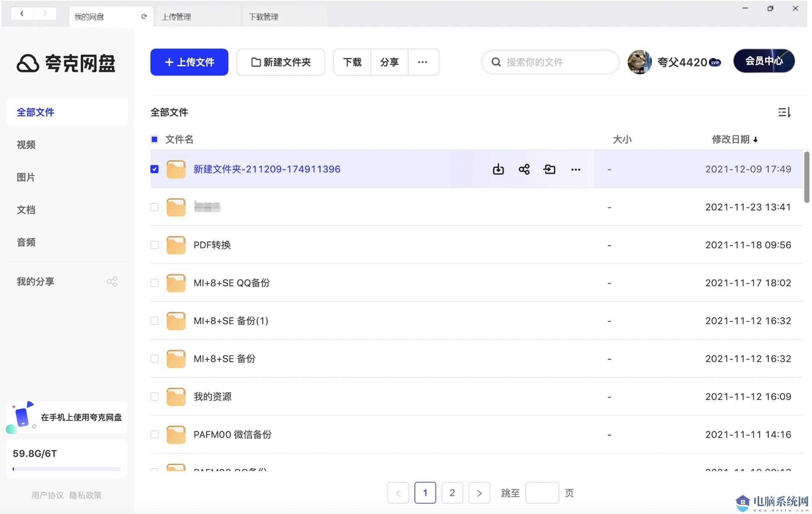Click the PDF转换 folder icon

point(176,245)
